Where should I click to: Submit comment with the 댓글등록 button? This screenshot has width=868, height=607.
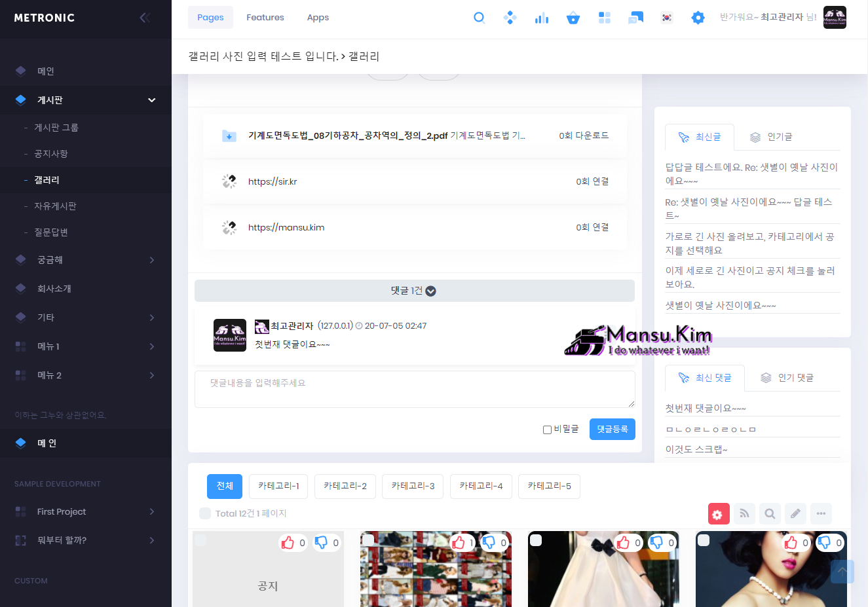613,430
